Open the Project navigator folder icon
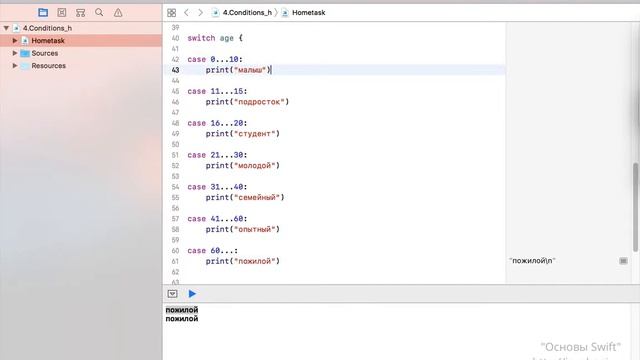The width and height of the screenshot is (640, 360). tap(43, 13)
